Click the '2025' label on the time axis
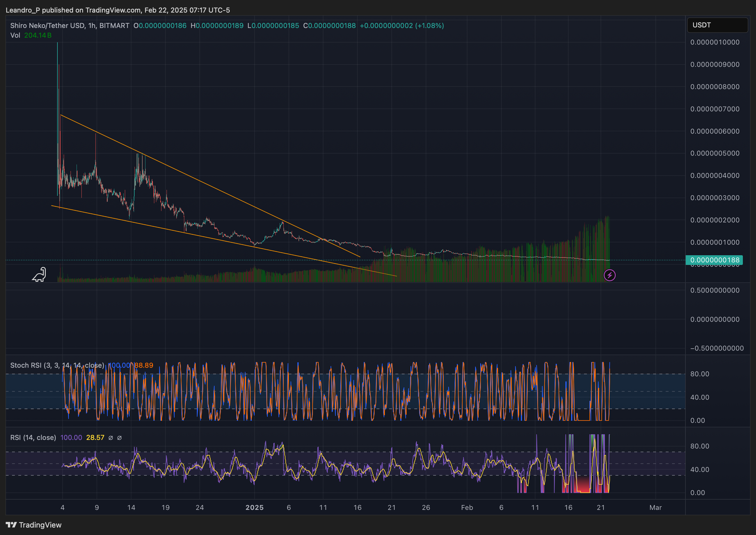Viewport: 756px width, 535px height. (255, 507)
